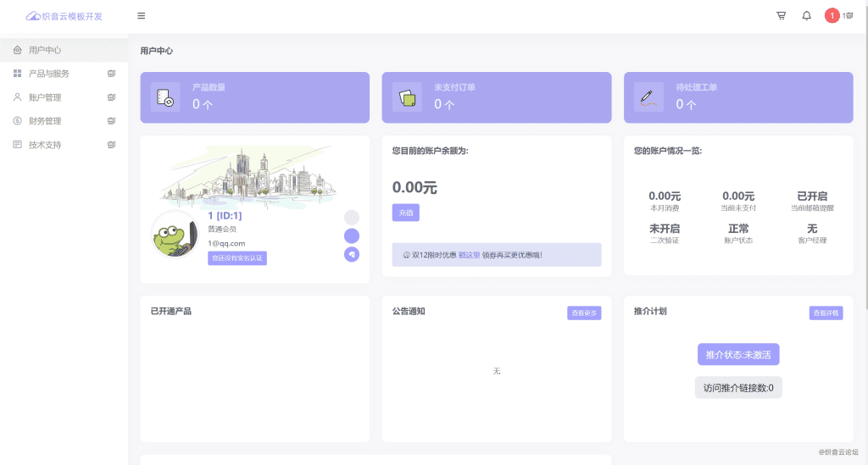Click the 当前未支付 0.00元 value
The height and width of the screenshot is (465, 868).
[738, 196]
